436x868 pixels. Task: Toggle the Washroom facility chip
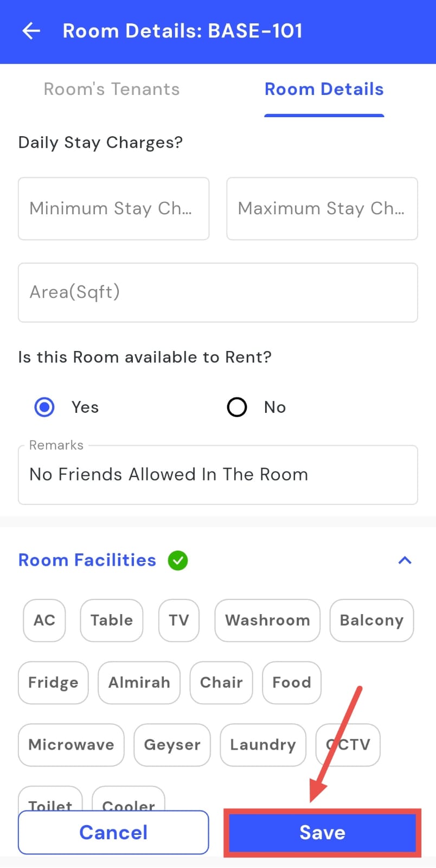(x=267, y=620)
